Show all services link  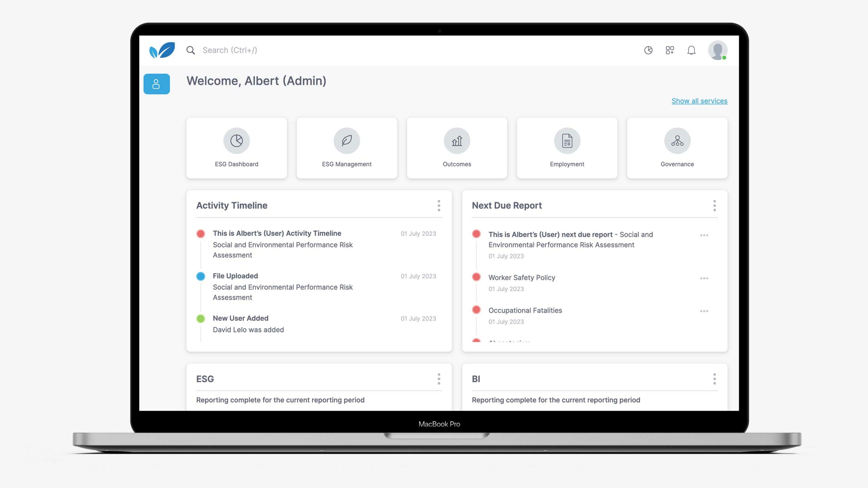tap(699, 101)
